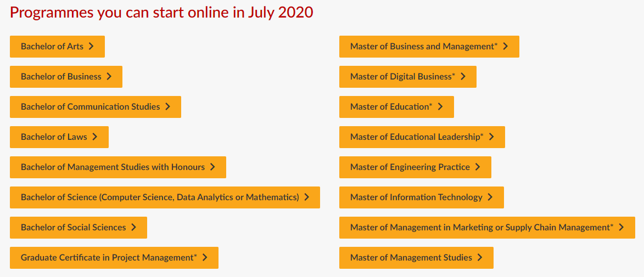
Task: Click the arrow beside Graduate Certificate in Project Management
Action: point(204,258)
